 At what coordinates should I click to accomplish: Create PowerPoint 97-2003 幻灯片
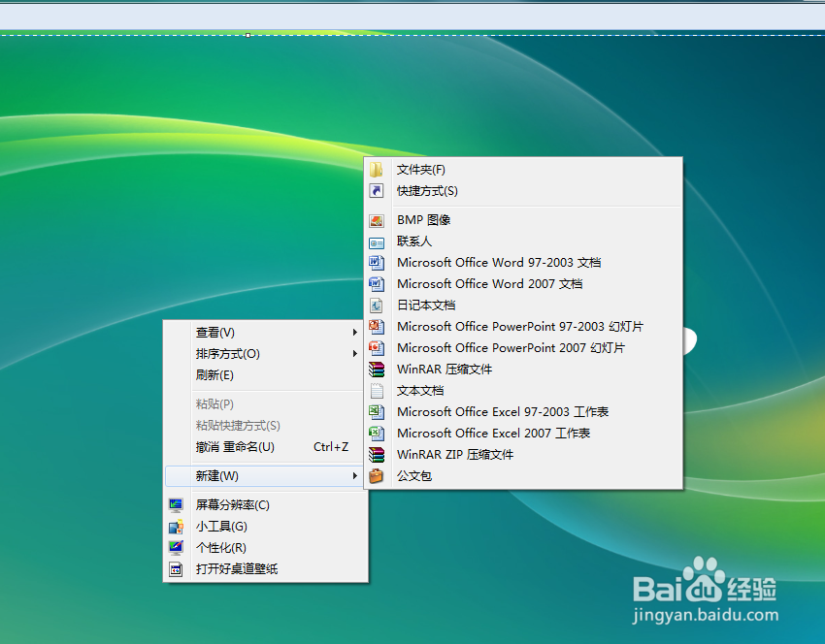pyautogui.click(x=523, y=327)
